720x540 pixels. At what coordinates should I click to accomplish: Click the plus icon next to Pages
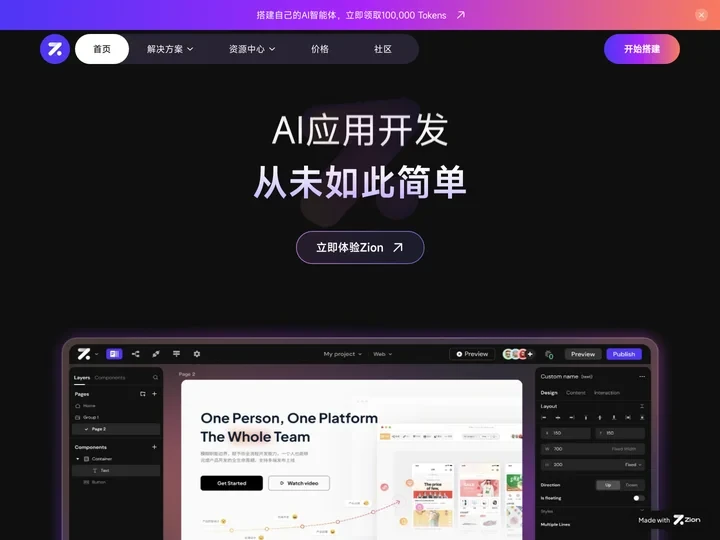point(154,394)
